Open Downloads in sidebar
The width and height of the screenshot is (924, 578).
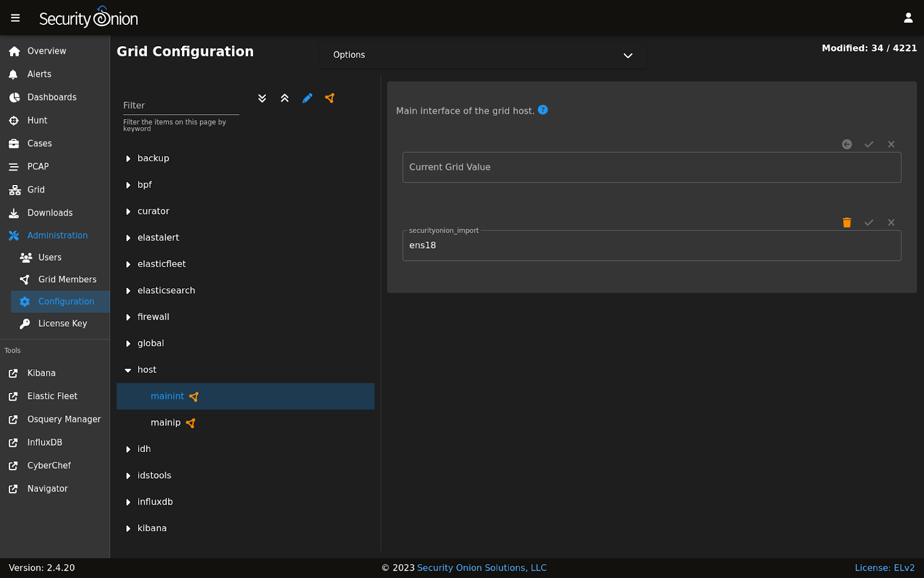pyautogui.click(x=55, y=213)
